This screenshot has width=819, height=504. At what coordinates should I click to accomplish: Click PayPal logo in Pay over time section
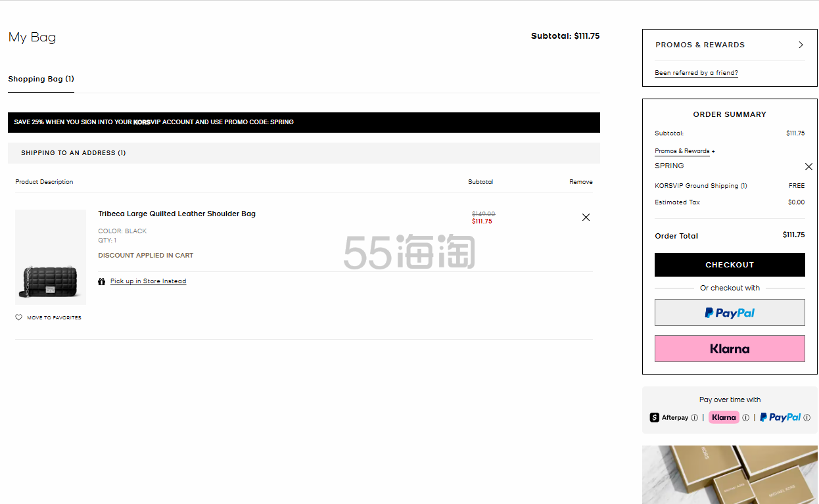pos(780,417)
